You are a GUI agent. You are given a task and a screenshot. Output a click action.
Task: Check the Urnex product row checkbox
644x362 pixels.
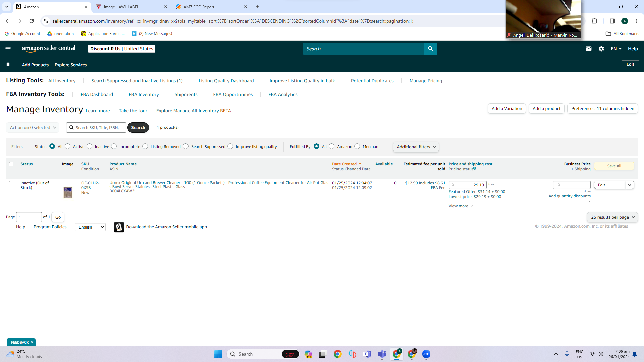coord(11,183)
